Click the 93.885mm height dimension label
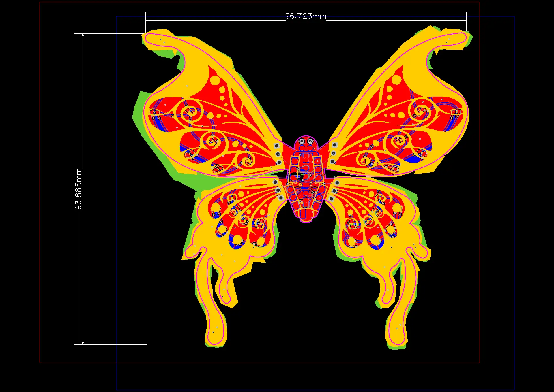554x392 pixels. [x=78, y=189]
